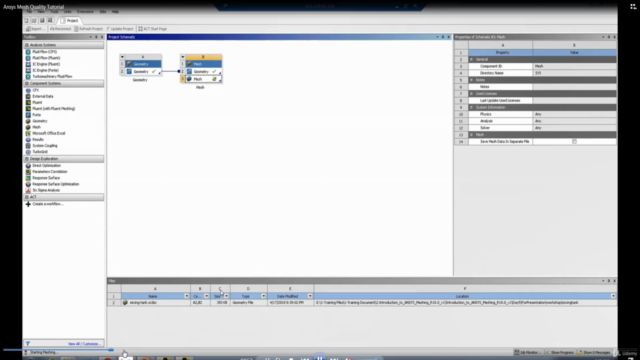Click Show Progress in status bar

pos(560,353)
